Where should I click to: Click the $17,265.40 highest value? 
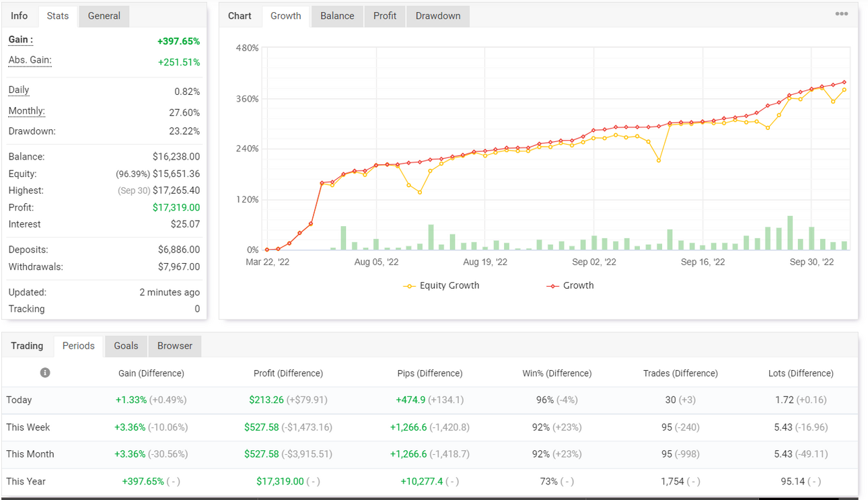pyautogui.click(x=176, y=190)
